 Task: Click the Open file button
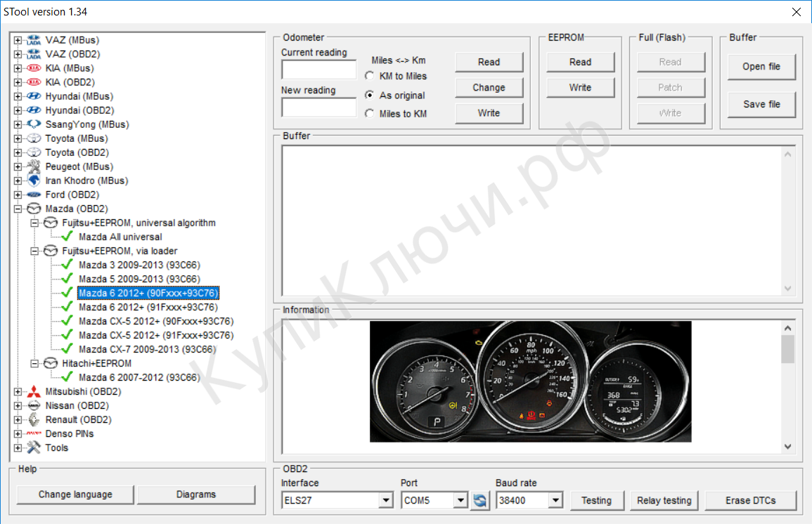tap(761, 67)
